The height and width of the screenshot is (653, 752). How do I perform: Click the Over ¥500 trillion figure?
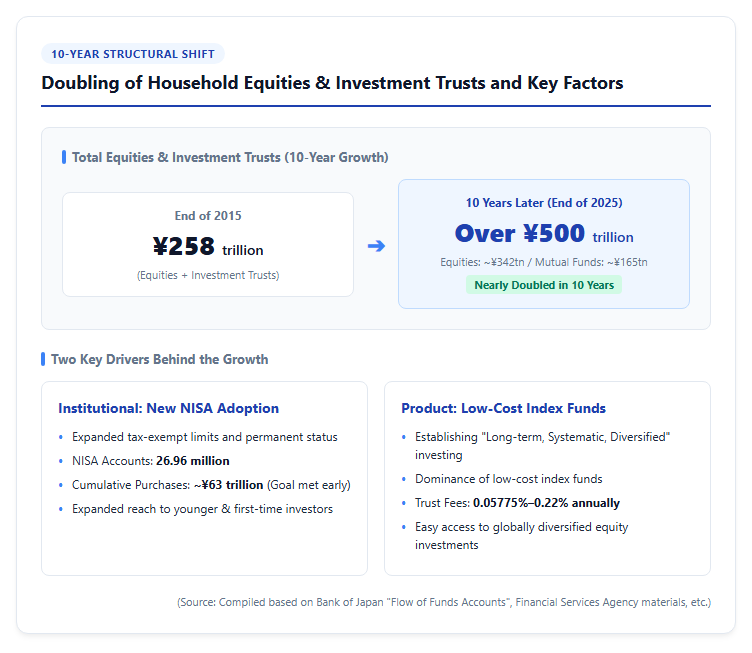click(x=544, y=234)
